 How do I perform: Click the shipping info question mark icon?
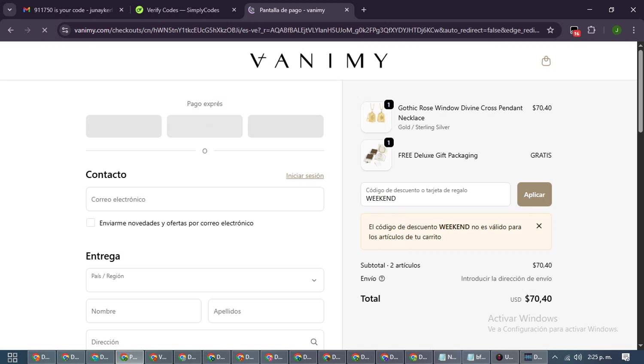[382, 278]
